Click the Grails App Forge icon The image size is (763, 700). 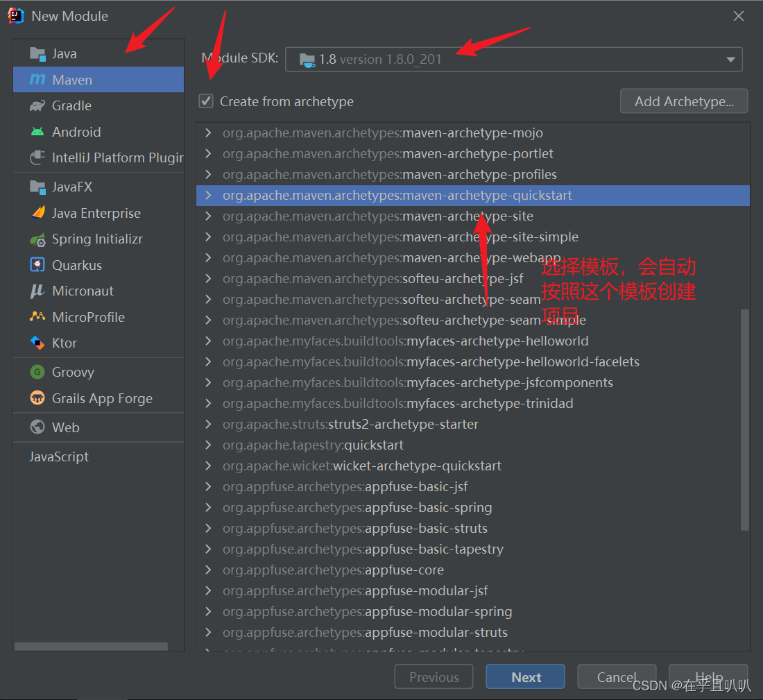[x=37, y=398]
